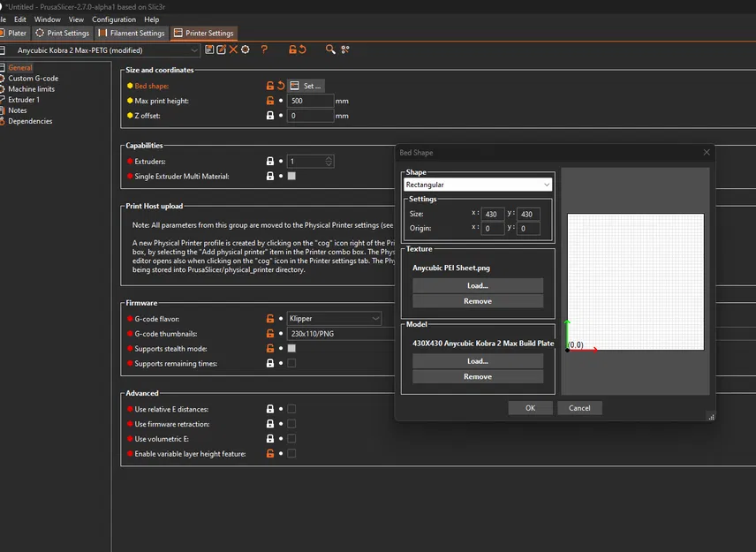Open the physical printer cog icon
The image size is (756, 552).
pyautogui.click(x=246, y=49)
